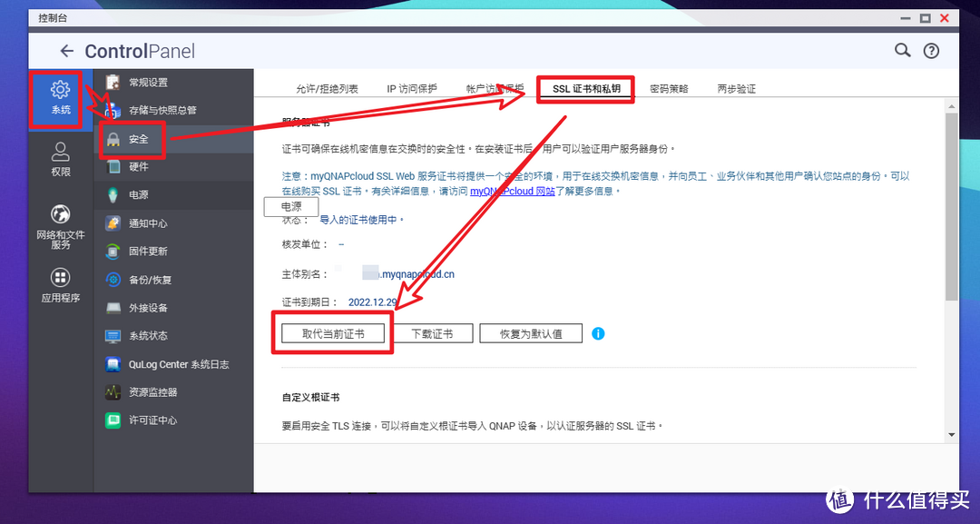Switch to the 允许/拒绝列表 tab
980x524 pixels.
(327, 89)
